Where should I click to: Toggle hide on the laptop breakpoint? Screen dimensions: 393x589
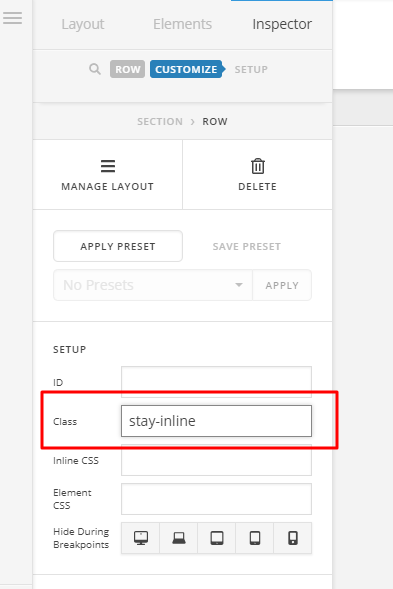pos(179,538)
